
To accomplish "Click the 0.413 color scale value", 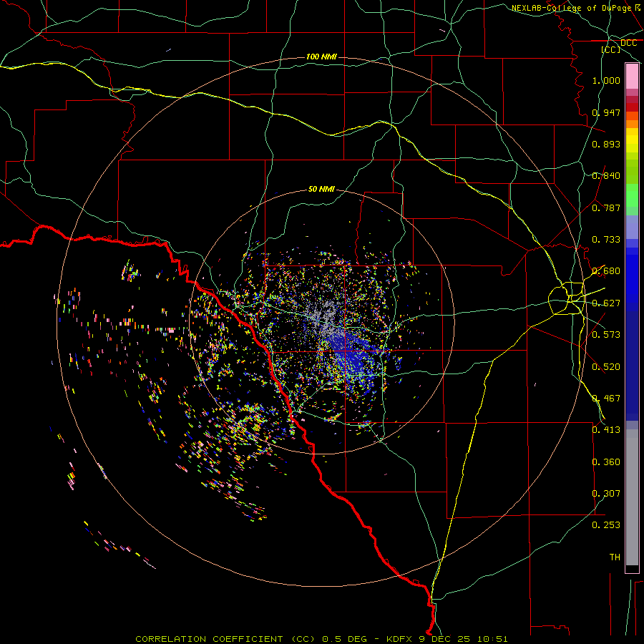I will click(606, 430).
